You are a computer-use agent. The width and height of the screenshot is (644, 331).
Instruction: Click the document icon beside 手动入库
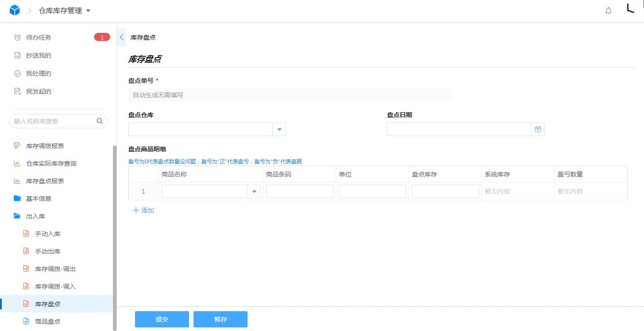[26, 233]
